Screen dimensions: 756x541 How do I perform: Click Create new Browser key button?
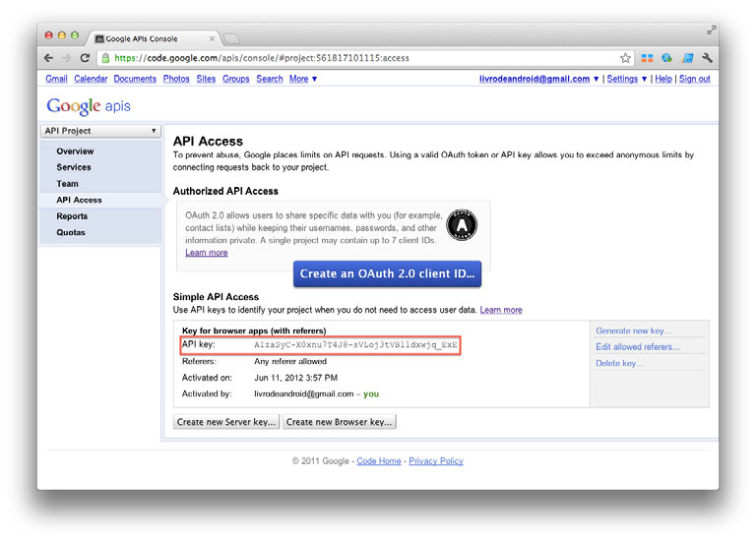(340, 422)
